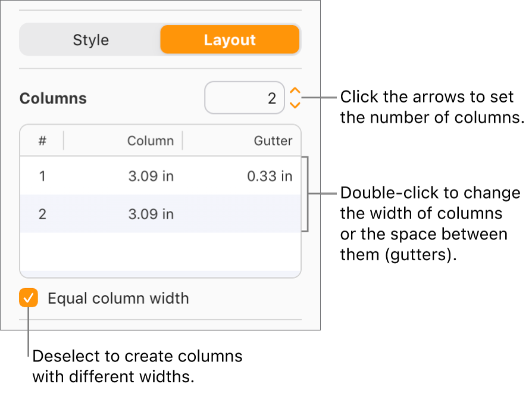Click the Columns label
Viewport: 532px width, 393px height.
coord(52,98)
